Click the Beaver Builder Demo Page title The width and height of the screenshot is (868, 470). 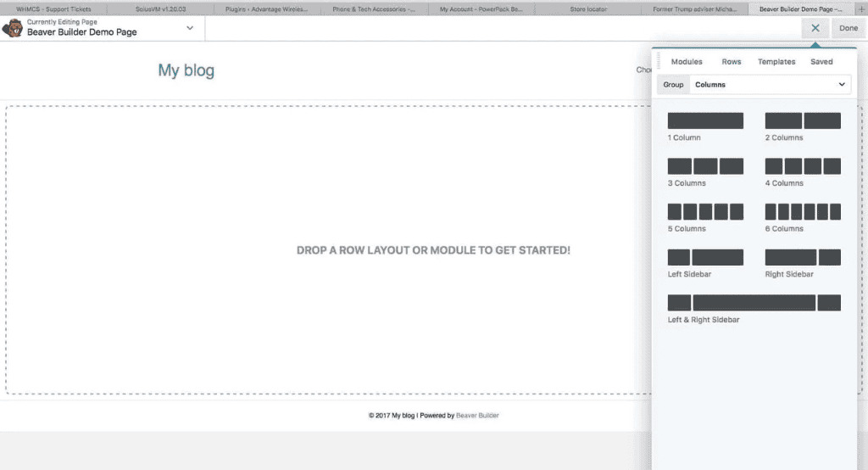click(82, 32)
